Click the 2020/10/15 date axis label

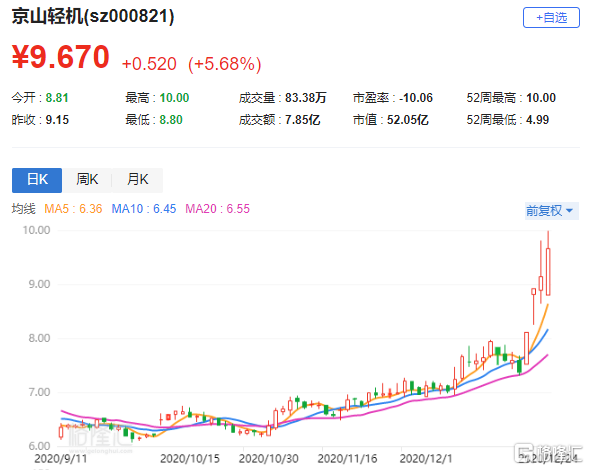[x=190, y=458]
